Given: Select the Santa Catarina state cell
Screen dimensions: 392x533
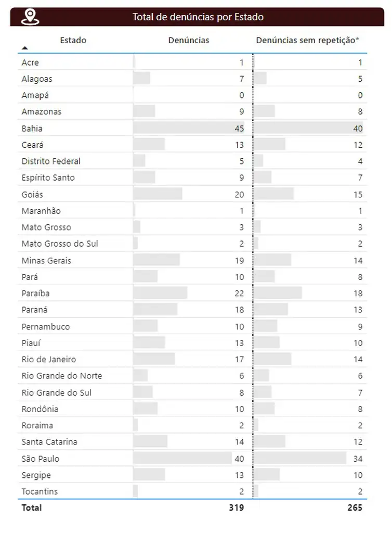Looking at the screenshot, I should (x=49, y=442).
